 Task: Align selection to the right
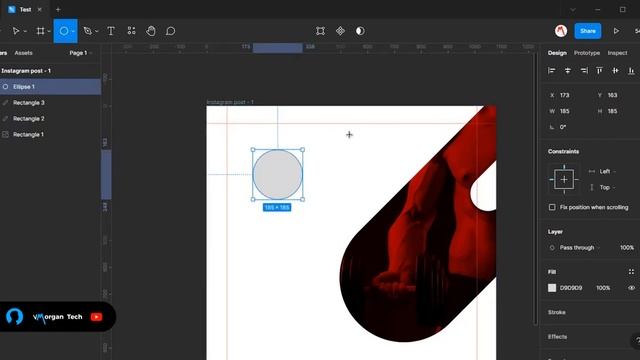tap(584, 71)
